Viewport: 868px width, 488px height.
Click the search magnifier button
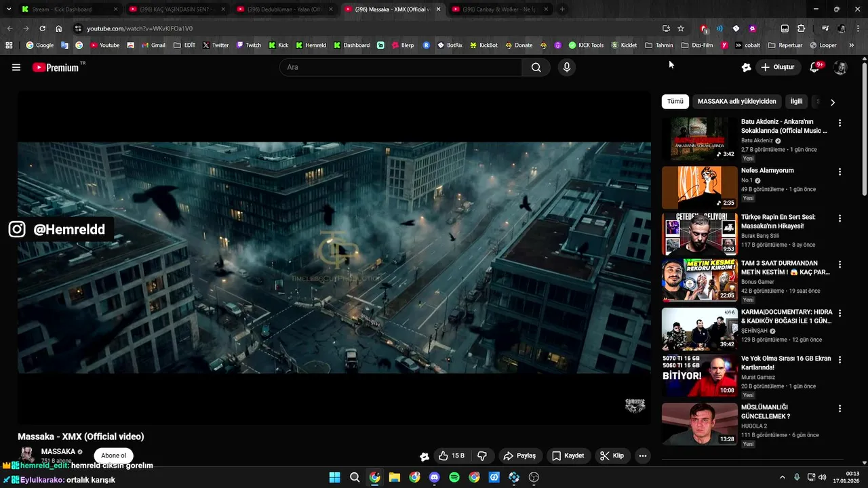click(536, 67)
